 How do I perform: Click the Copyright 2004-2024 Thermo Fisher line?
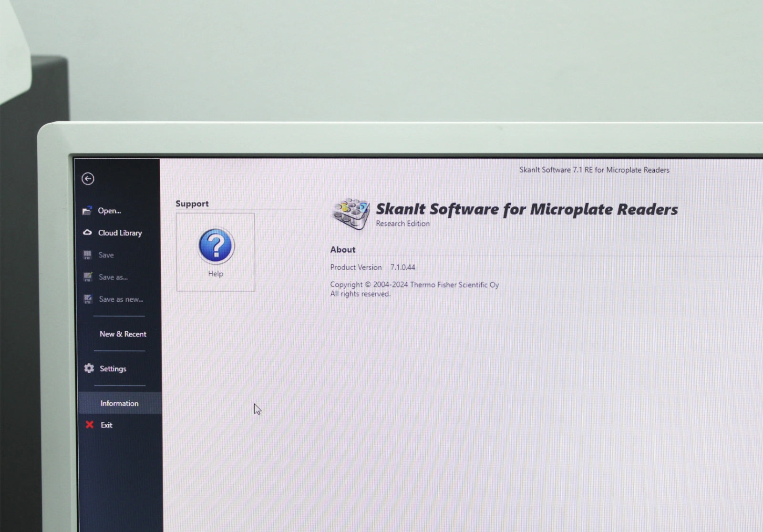click(x=414, y=285)
